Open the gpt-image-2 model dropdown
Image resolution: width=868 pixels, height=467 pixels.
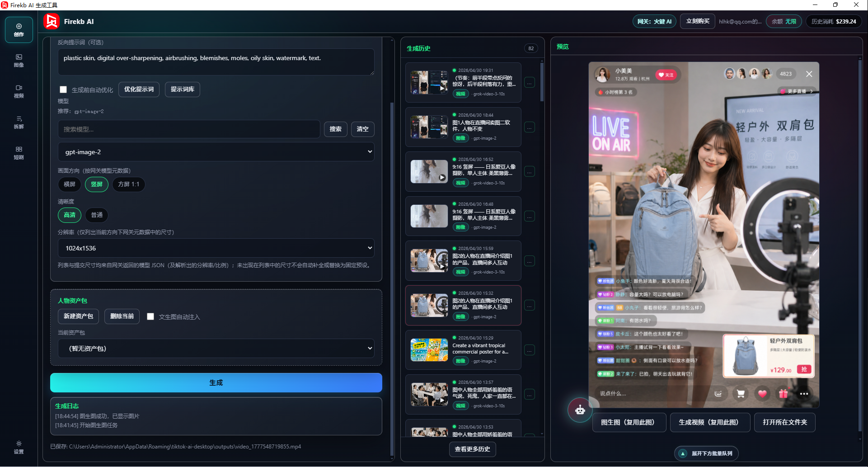pyautogui.click(x=216, y=152)
